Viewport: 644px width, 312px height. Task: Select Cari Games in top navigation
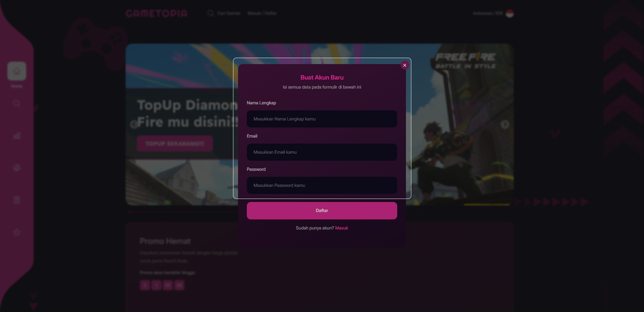tap(229, 13)
